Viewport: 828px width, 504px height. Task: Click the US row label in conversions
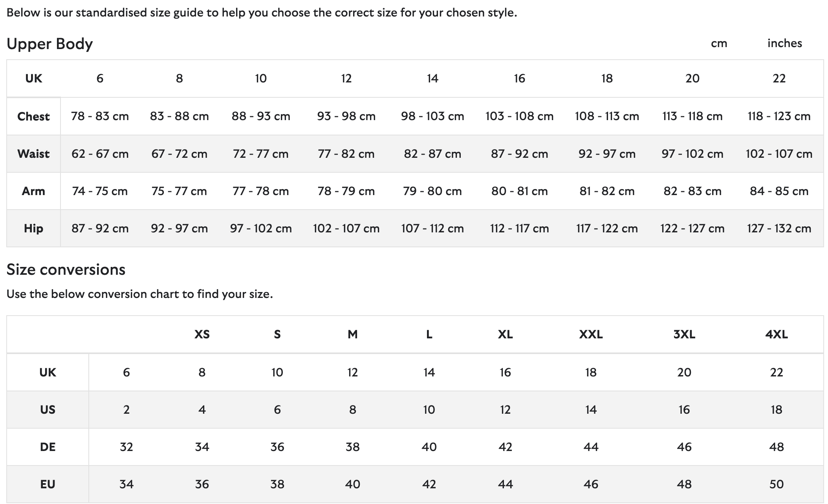[48, 409]
